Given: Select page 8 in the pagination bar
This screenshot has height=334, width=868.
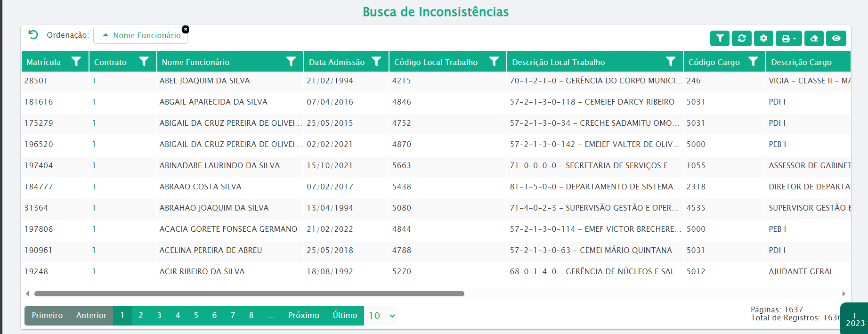Looking at the screenshot, I should [x=251, y=316].
